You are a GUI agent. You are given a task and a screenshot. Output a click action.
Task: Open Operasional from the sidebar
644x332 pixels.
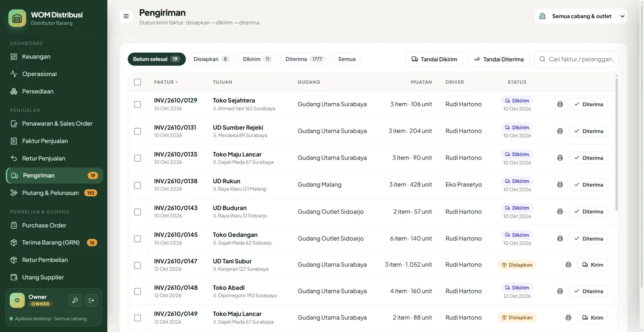coord(54,74)
